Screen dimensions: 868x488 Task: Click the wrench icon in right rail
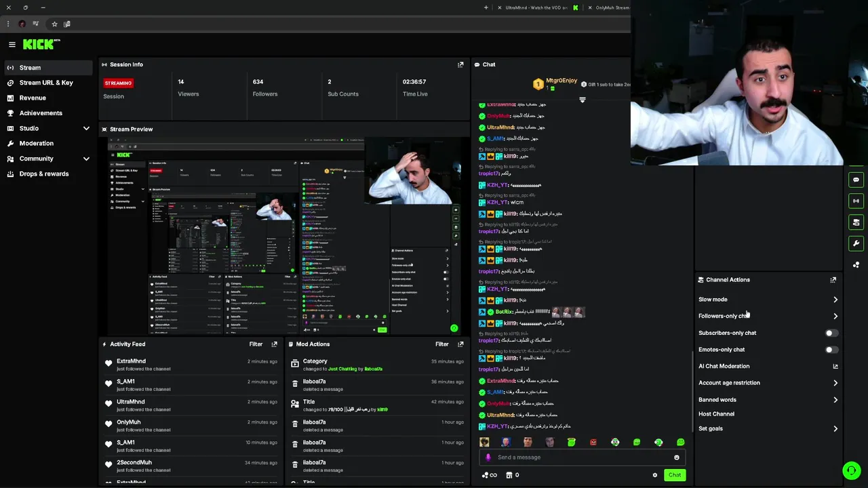(856, 243)
